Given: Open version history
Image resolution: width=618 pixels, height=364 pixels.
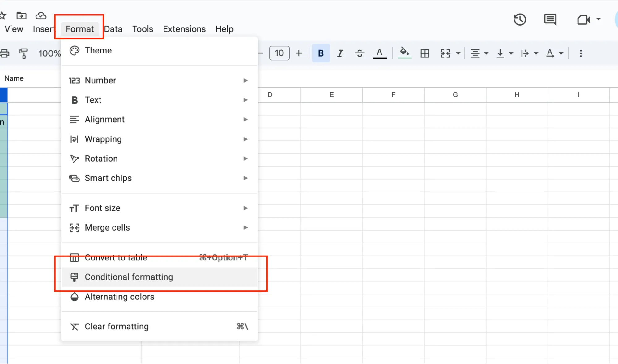Looking at the screenshot, I should click(520, 19).
